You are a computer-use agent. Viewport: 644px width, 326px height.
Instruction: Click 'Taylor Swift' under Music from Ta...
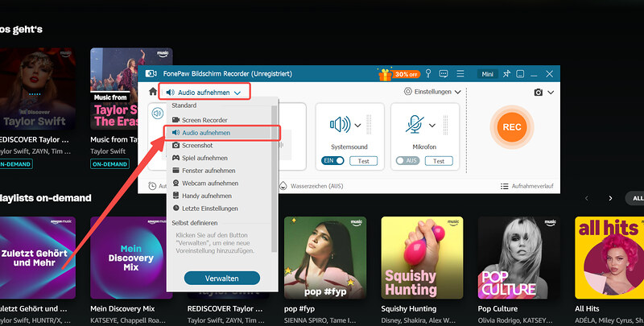coord(108,151)
